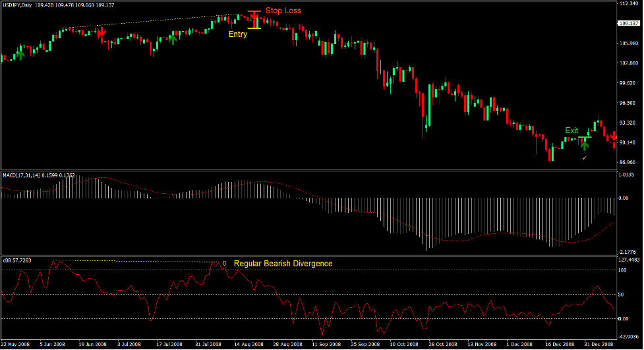Select the green up arrow below Exit
The image size is (644, 350).
point(584,145)
